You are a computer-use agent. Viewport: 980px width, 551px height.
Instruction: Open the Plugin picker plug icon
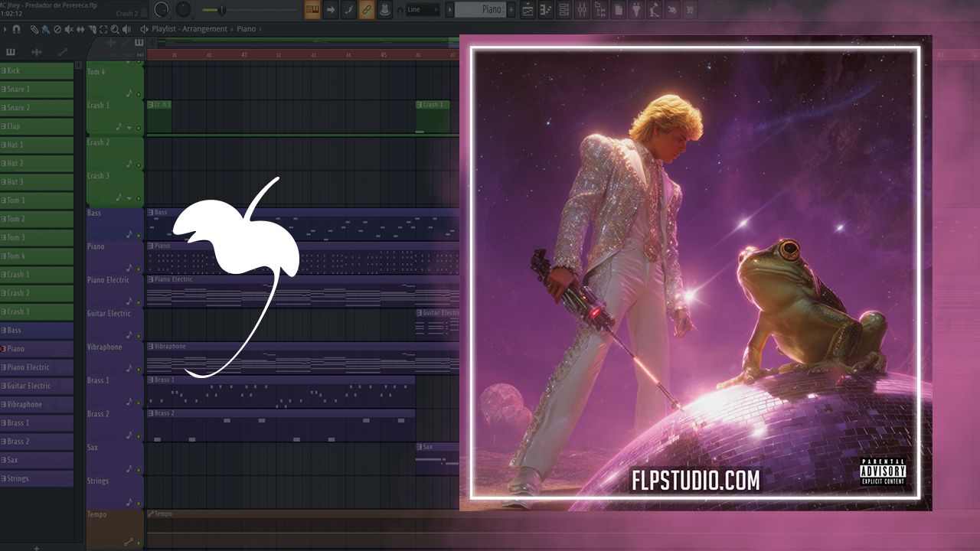tap(637, 10)
